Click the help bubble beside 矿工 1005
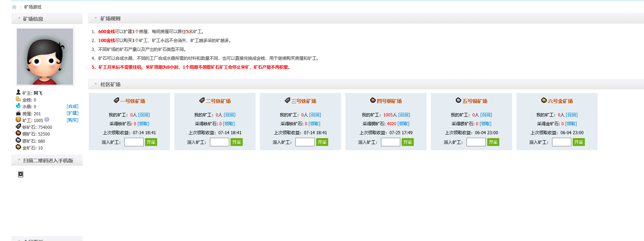 click(47, 120)
